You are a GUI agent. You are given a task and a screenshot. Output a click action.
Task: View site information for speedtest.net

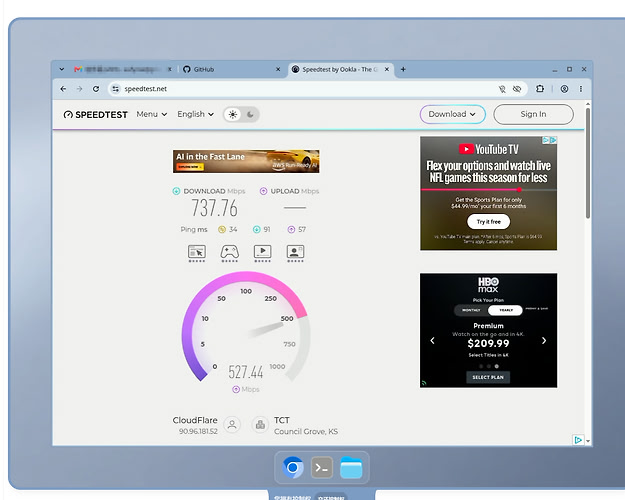pos(116,89)
